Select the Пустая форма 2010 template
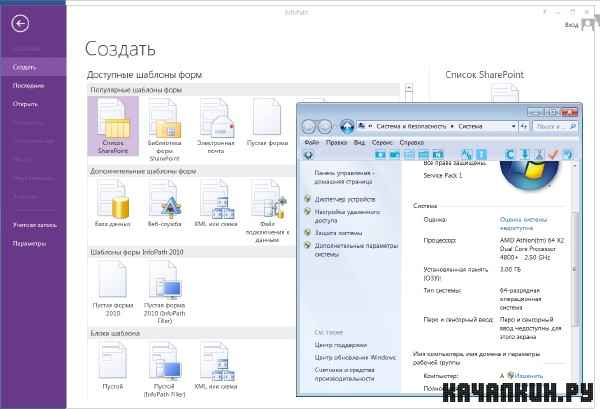The width and height of the screenshot is (600, 409). click(113, 289)
